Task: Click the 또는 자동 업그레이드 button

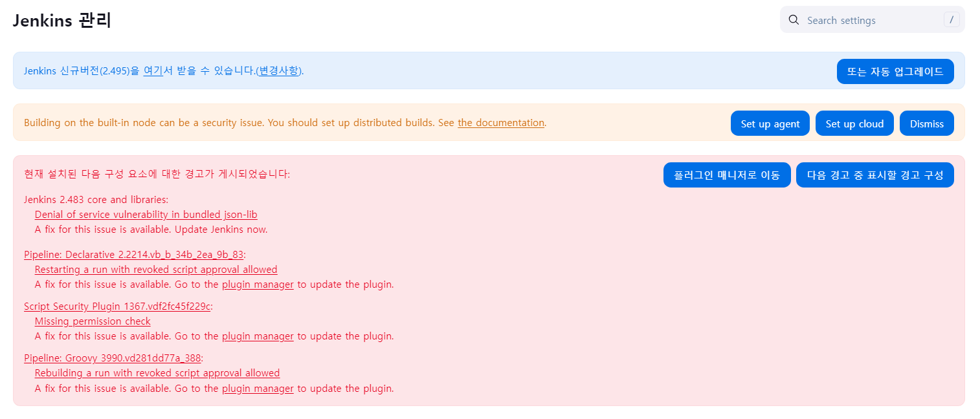Action: [895, 72]
